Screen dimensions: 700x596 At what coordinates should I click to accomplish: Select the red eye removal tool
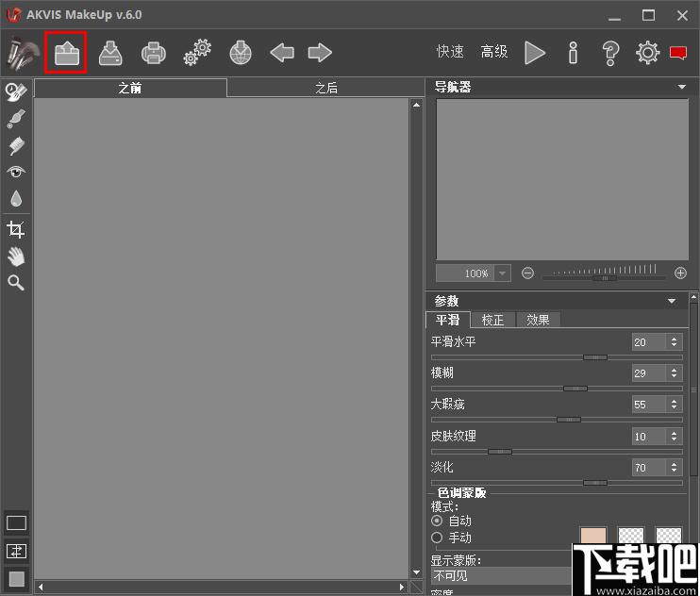[x=16, y=172]
